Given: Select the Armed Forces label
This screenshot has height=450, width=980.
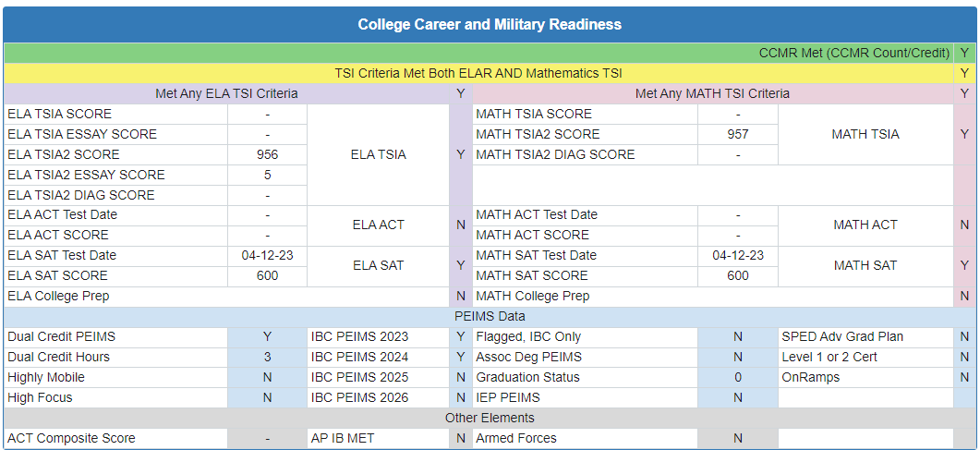Looking at the screenshot, I should point(516,438).
